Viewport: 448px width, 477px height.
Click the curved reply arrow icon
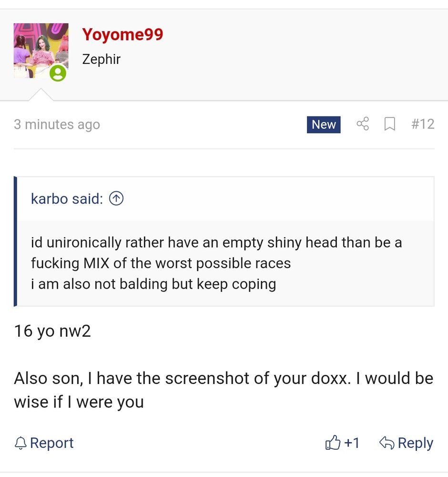click(387, 443)
